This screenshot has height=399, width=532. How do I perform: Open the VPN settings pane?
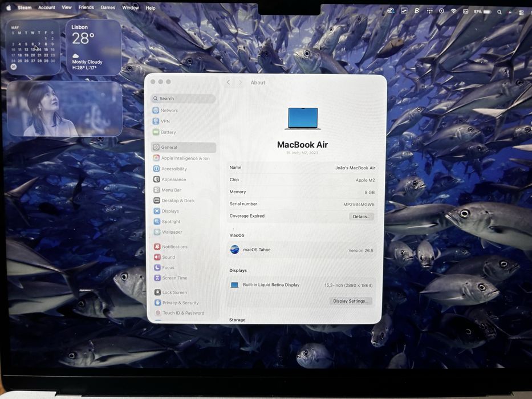click(x=161, y=121)
